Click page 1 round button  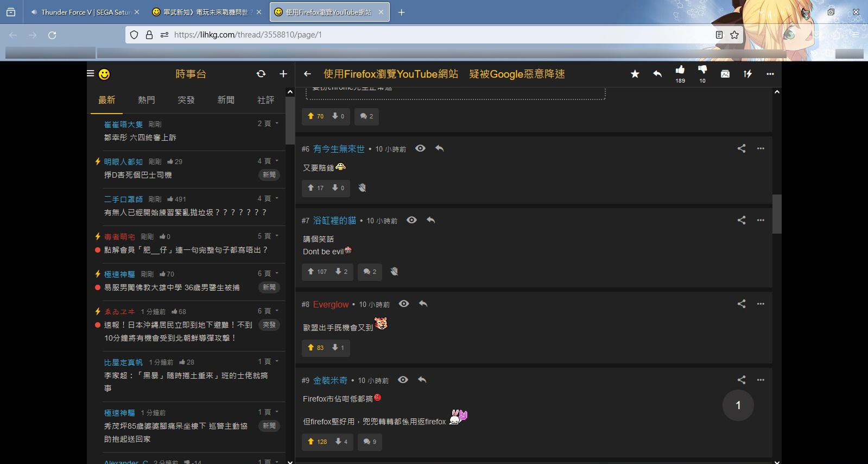[x=738, y=405]
